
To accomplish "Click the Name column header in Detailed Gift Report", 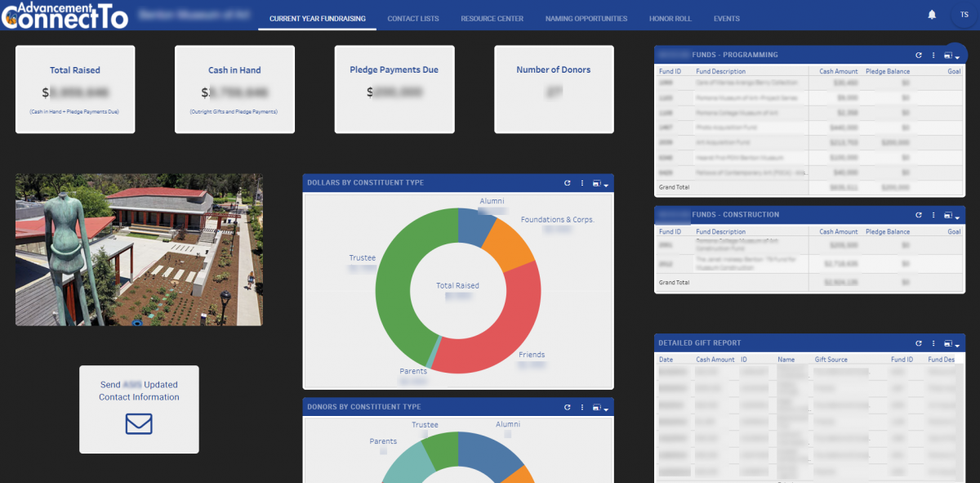I will (786, 360).
